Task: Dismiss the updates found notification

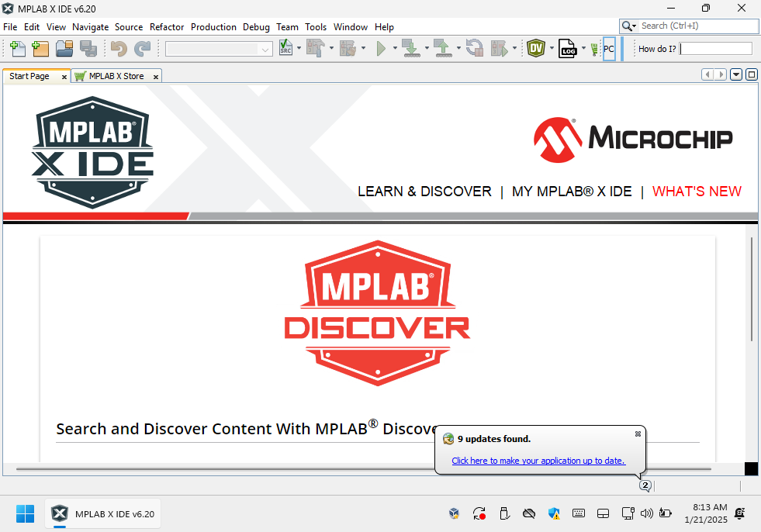Action: (x=638, y=434)
